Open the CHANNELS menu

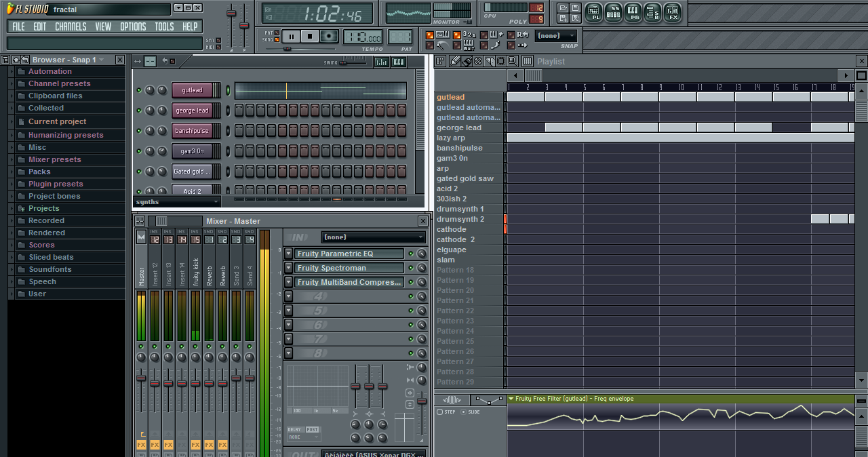71,26
